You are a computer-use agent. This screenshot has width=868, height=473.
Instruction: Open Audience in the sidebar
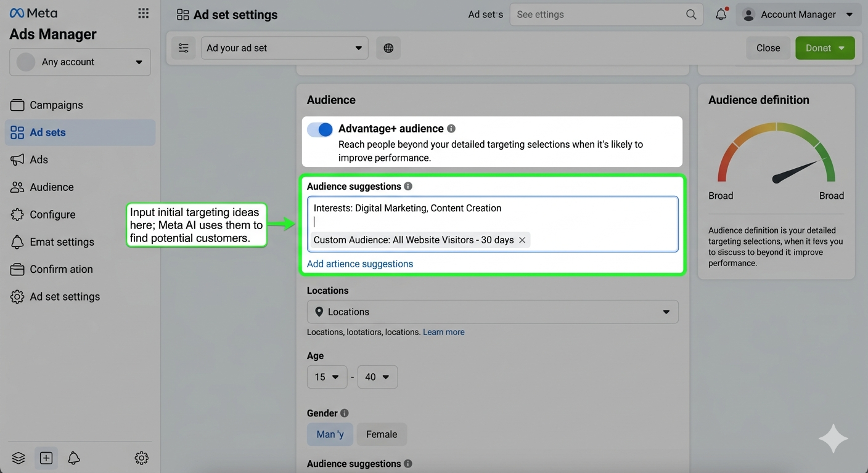click(80, 187)
